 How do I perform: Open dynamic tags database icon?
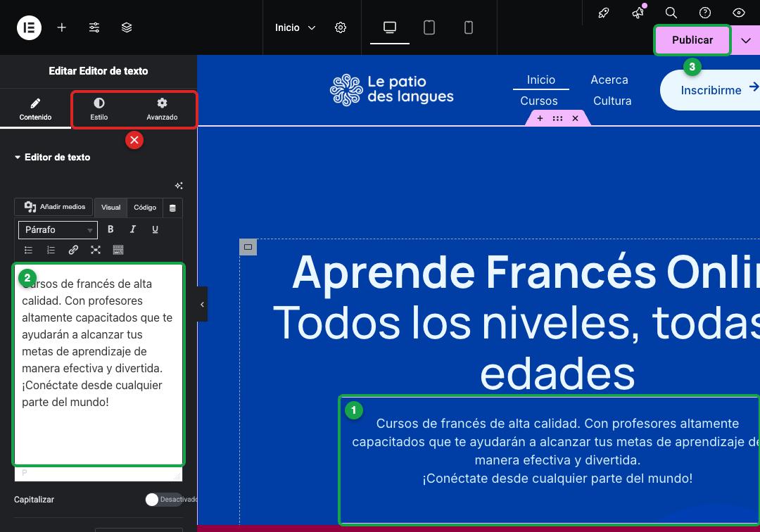click(172, 208)
